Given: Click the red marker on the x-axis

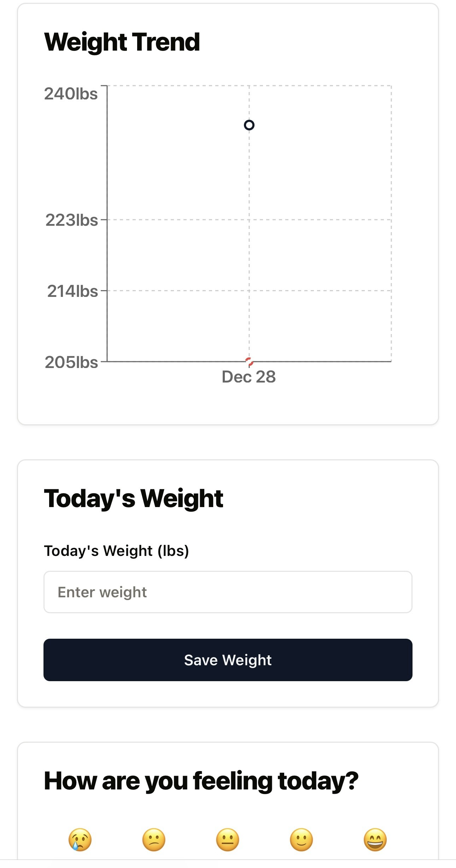Looking at the screenshot, I should click(x=249, y=361).
